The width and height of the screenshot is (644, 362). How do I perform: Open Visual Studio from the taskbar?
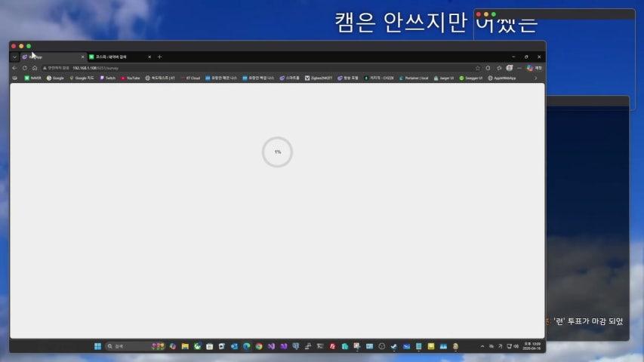pyautogui.click(x=271, y=346)
